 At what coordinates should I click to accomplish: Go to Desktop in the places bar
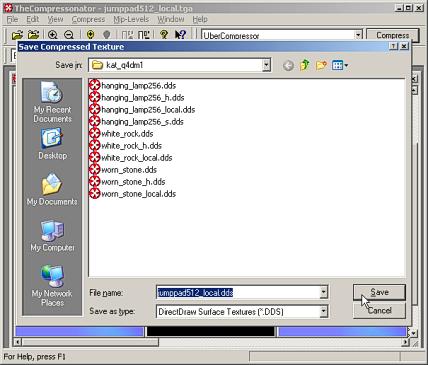coord(52,144)
